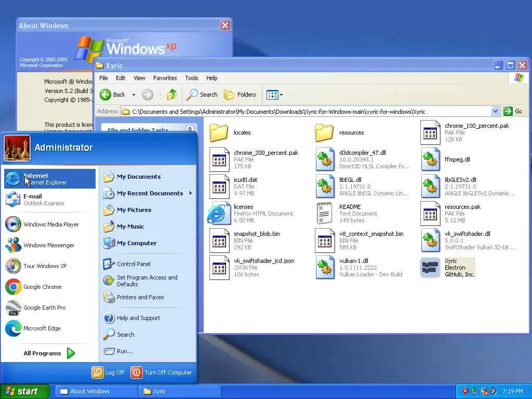This screenshot has height=399, width=532.
Task: Select README text document
Action: [346, 214]
